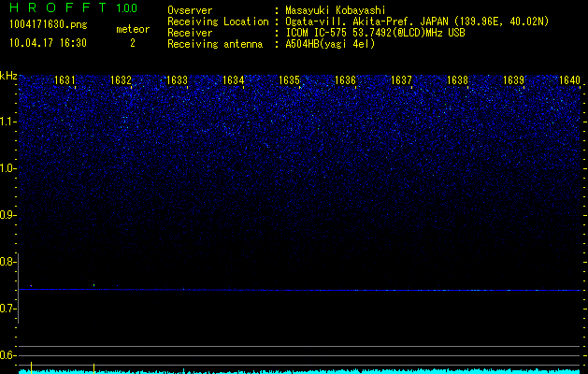Click the 1637 time axis marker
588x374 pixels.
(x=401, y=80)
